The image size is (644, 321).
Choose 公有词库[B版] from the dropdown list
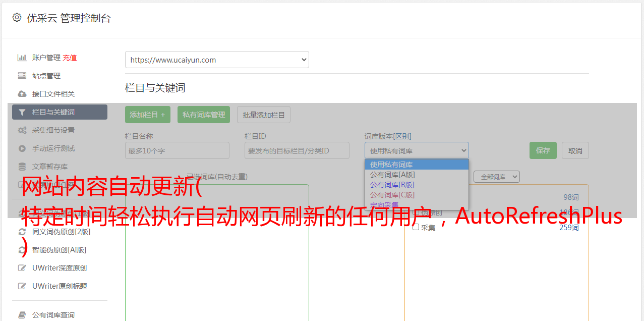coord(417,185)
